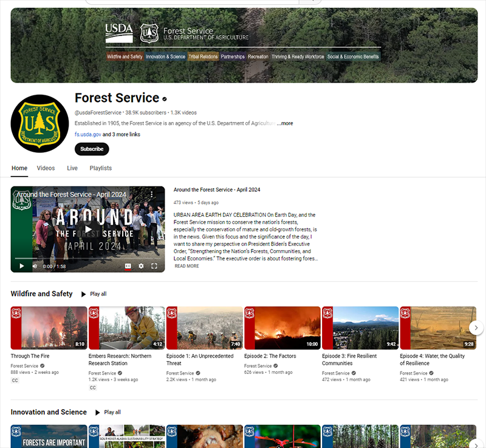Image resolution: width=486 pixels, height=448 pixels.
Task: Click the Play all icon for Wildfire and Safety
Action: [84, 294]
